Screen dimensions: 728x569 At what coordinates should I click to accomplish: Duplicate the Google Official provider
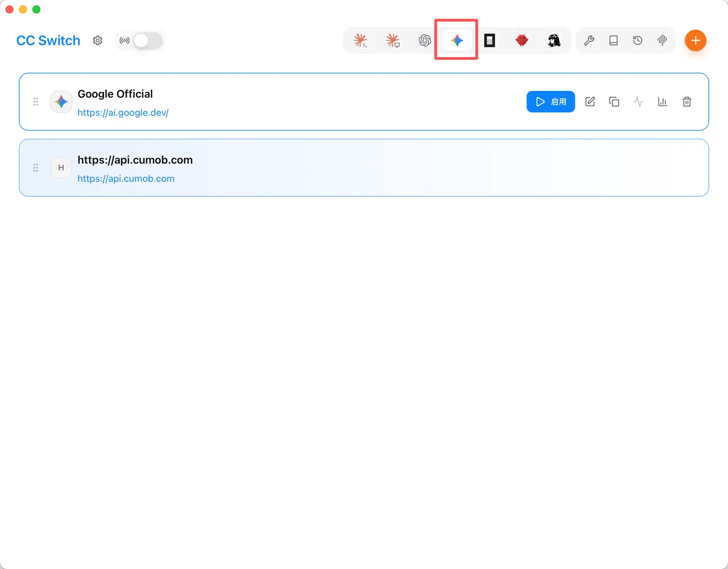tap(614, 101)
